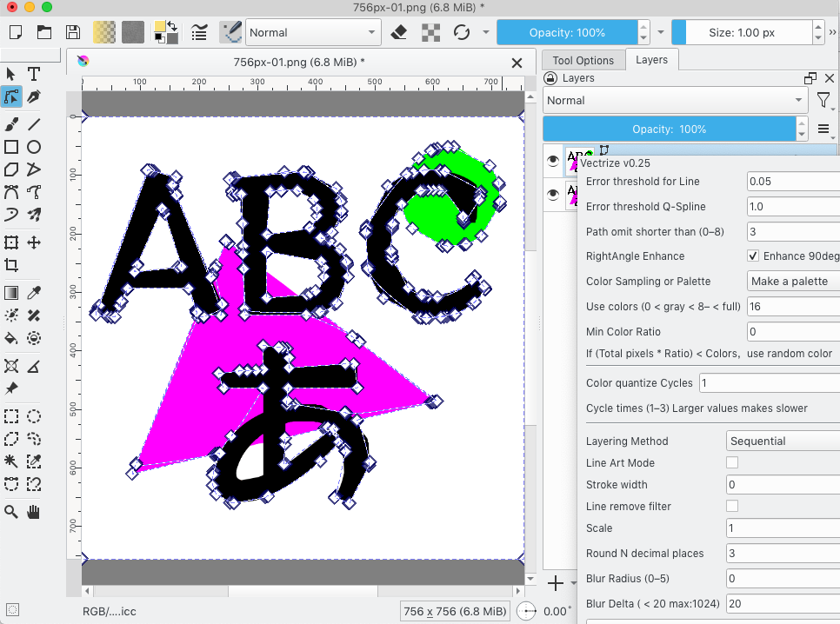Adjust the brush Size slider
This screenshot has height=624, width=840.
coord(742,33)
